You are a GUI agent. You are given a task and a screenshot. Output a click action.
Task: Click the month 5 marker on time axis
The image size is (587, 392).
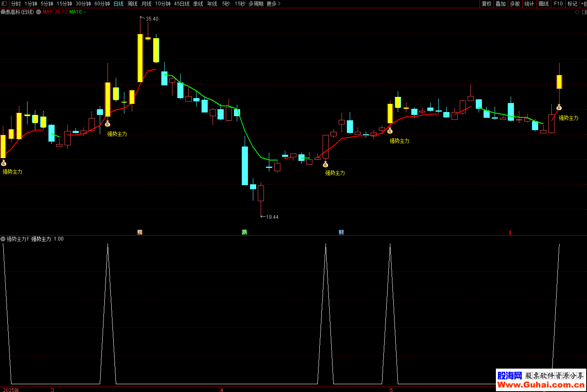pyautogui.click(x=391, y=390)
